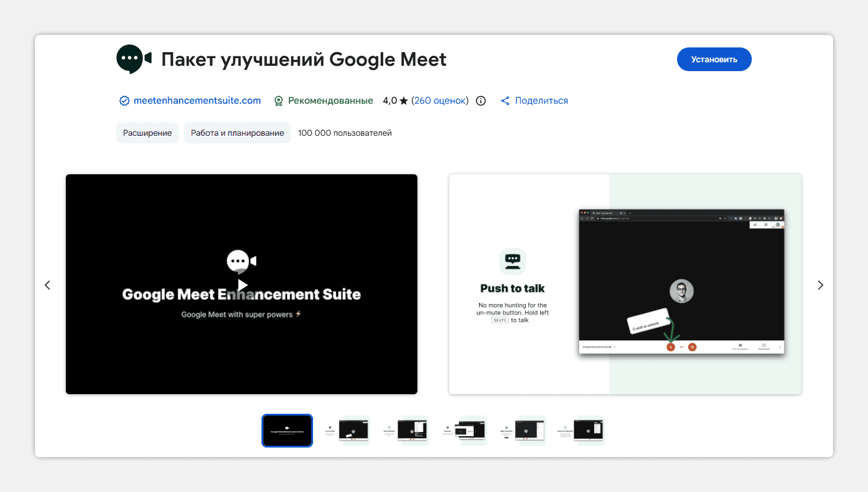The height and width of the screenshot is (492, 868).
Task: Click the Рекомендованные badge icon
Action: tap(279, 101)
